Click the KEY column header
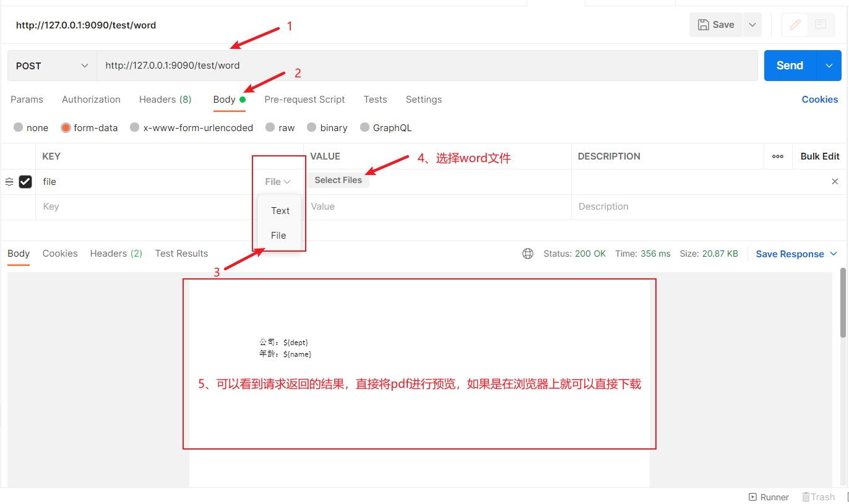This screenshot has height=504, width=849. click(x=51, y=156)
